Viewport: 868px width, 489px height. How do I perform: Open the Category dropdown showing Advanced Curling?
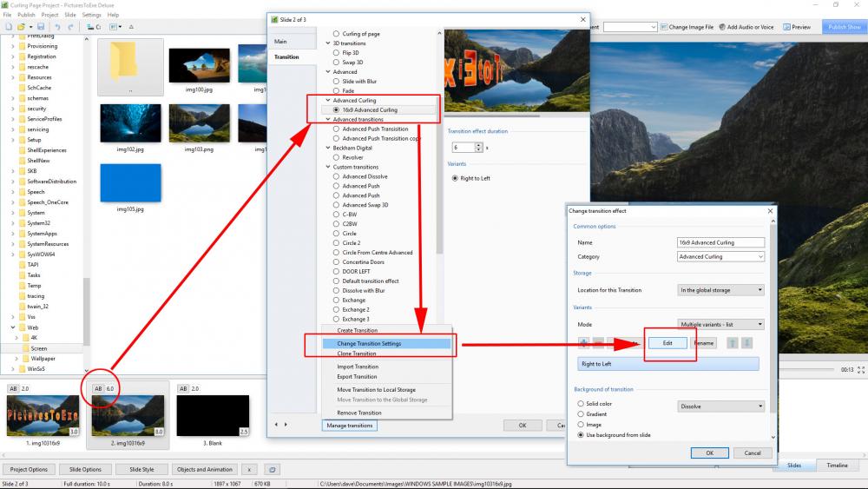(720, 257)
